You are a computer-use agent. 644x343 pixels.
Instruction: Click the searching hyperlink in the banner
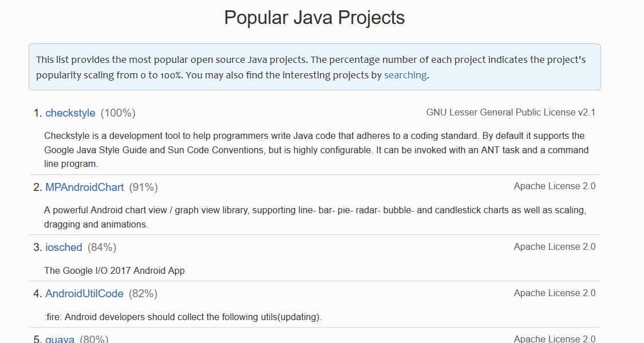coord(405,74)
